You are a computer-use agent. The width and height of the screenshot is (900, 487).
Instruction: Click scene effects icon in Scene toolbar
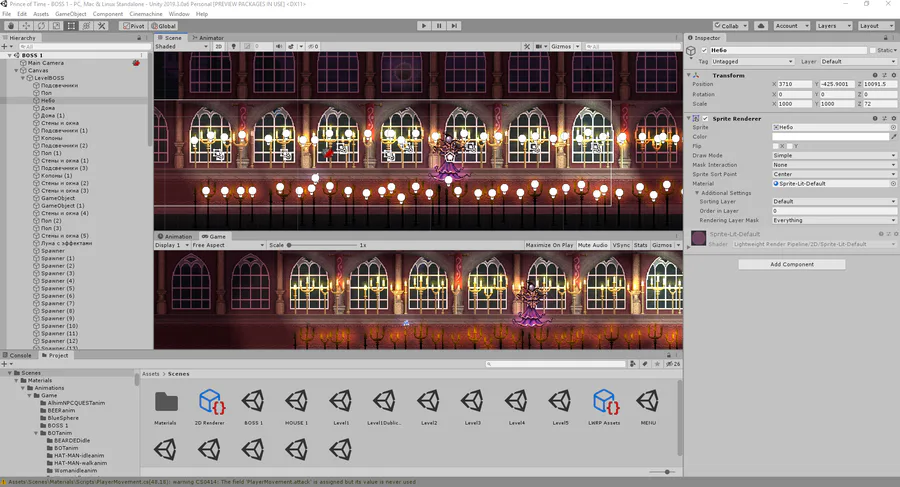pyautogui.click(x=291, y=47)
